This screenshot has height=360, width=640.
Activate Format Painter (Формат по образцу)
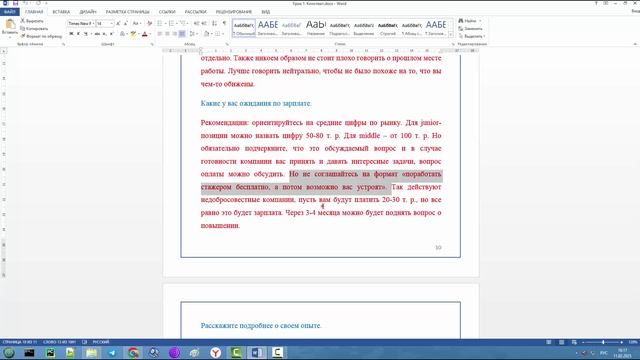(x=41, y=36)
